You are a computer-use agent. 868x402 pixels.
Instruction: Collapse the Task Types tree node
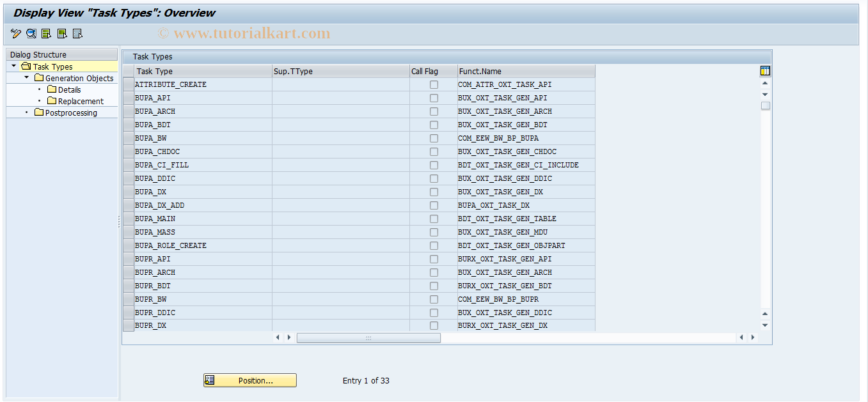point(14,66)
